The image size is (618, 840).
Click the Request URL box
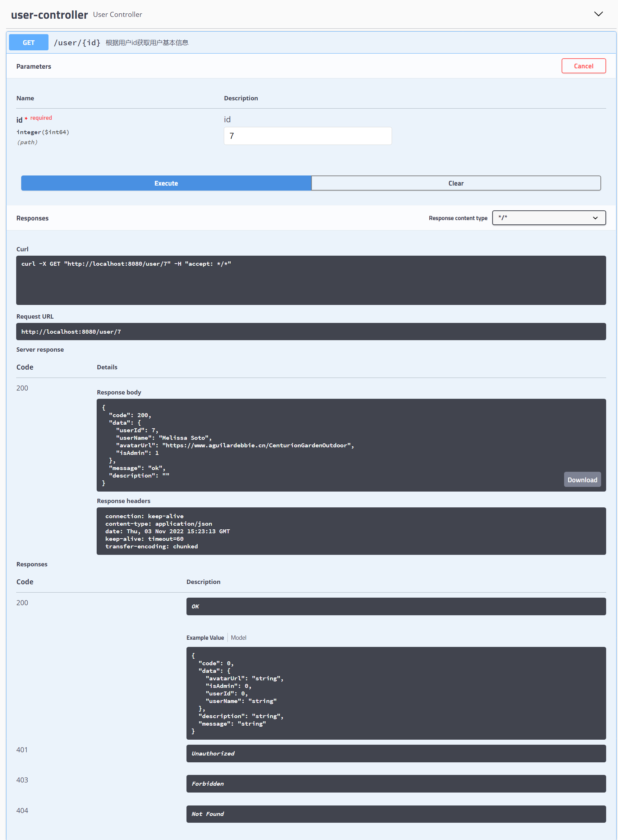[310, 332]
